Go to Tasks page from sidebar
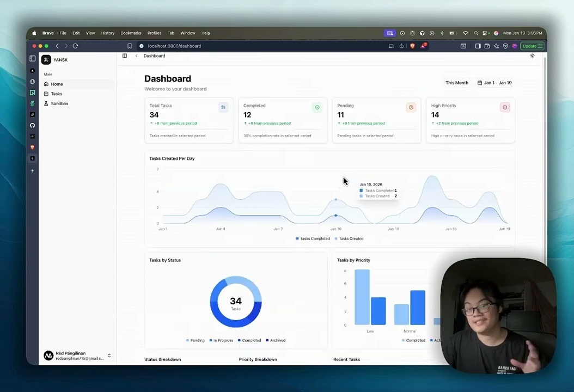Image resolution: width=574 pixels, height=392 pixels. pos(56,94)
